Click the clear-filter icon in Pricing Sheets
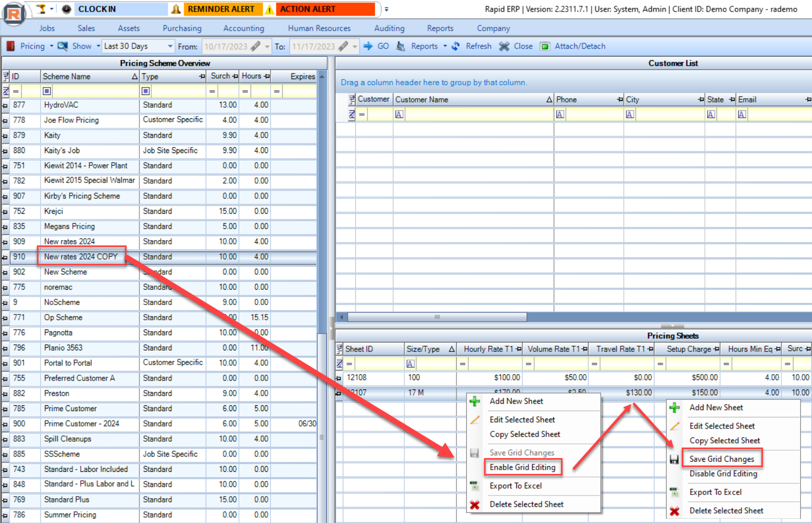Viewport: 812px width, 523px height. pos(340,364)
